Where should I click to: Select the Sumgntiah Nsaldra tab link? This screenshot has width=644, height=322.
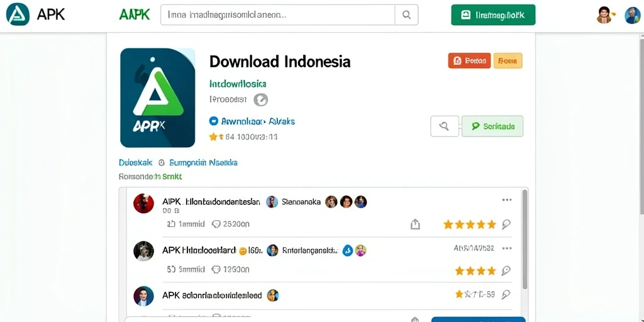coord(203,163)
